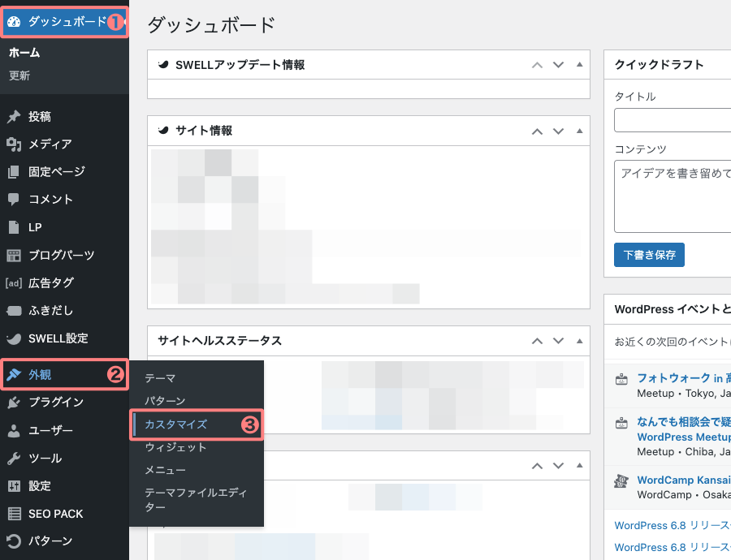Image resolution: width=731 pixels, height=560 pixels.
Task: Collapse the サイトヘルスステータス panel
Action: [579, 341]
